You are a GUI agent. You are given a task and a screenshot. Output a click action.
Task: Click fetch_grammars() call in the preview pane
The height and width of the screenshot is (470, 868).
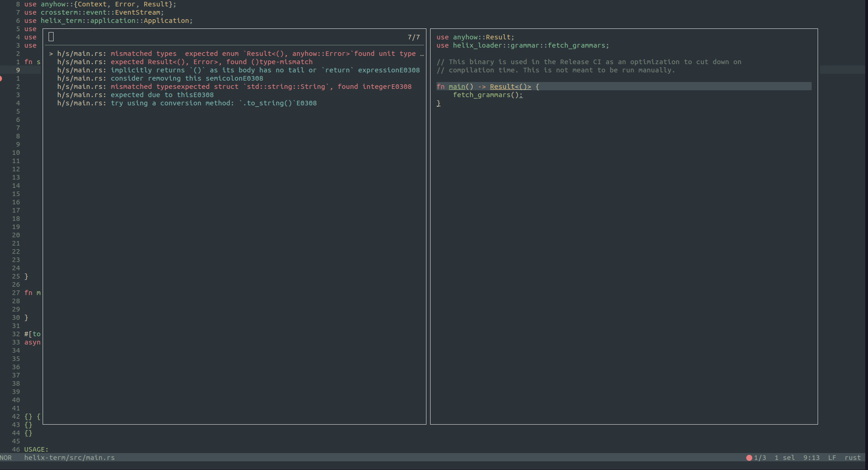(x=487, y=95)
